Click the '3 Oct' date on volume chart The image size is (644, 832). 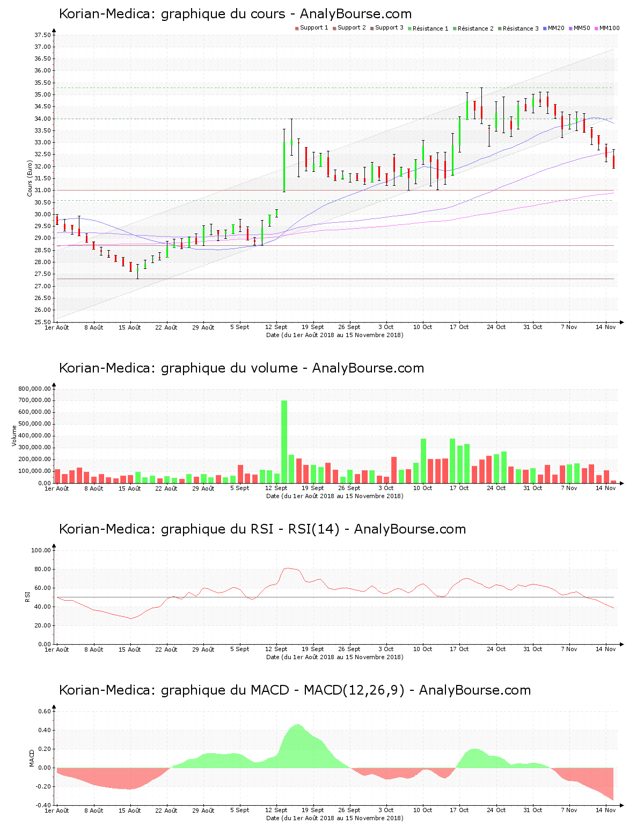point(386,488)
